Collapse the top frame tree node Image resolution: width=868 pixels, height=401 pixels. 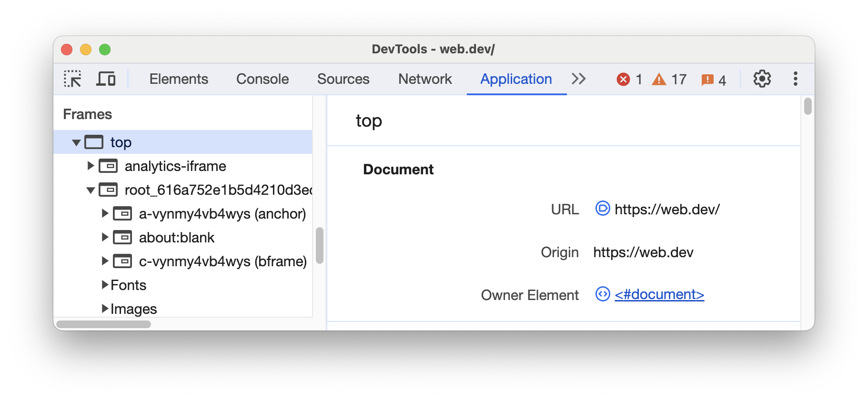click(x=76, y=142)
